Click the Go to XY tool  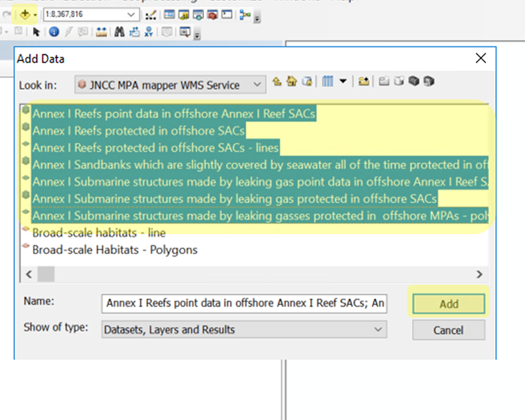(x=149, y=32)
